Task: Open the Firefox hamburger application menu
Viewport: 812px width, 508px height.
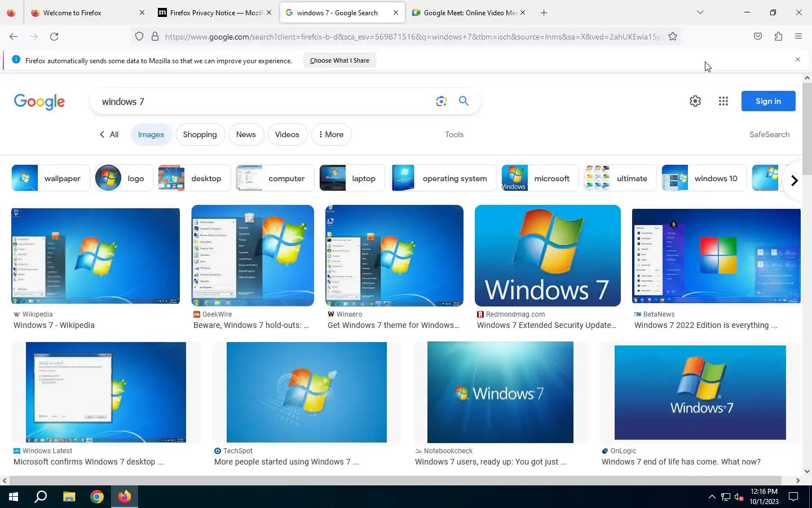Action: (x=798, y=37)
